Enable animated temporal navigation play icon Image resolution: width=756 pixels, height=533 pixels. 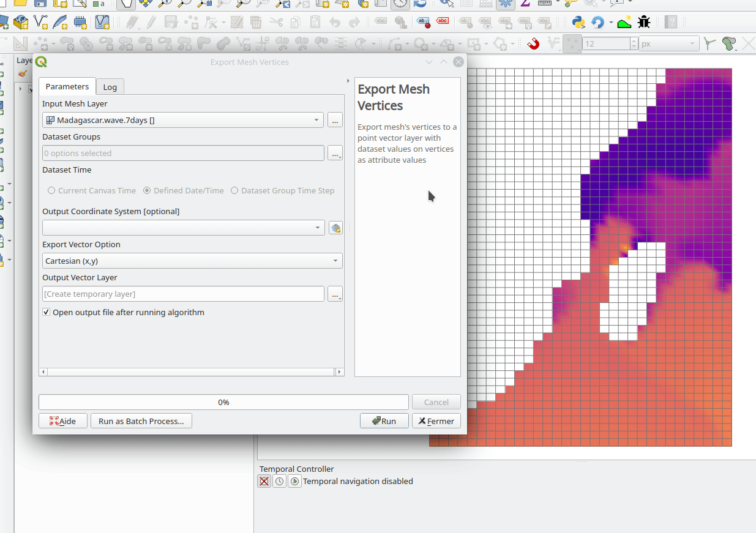(x=294, y=482)
